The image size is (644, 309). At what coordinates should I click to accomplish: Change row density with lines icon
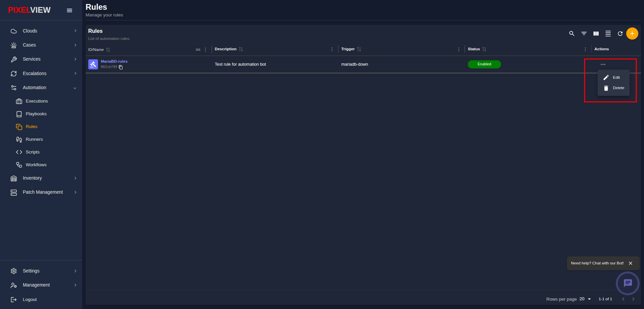pos(608,34)
